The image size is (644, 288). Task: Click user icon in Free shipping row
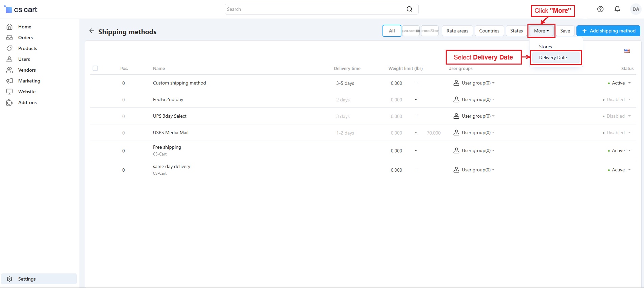[x=456, y=150]
